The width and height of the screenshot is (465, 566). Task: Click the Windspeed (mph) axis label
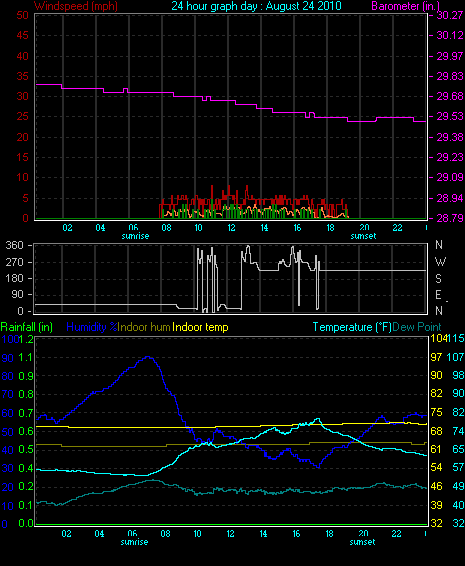(x=75, y=6)
